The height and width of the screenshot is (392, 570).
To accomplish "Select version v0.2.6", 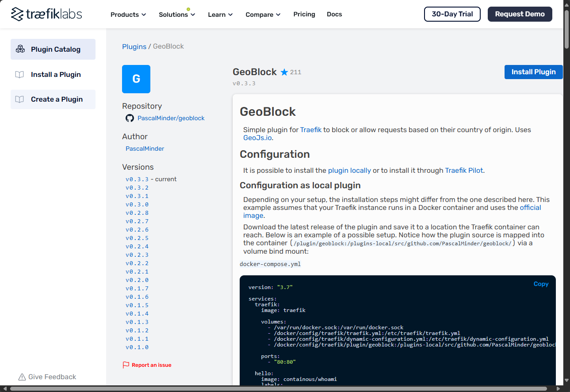I will click(x=137, y=229).
